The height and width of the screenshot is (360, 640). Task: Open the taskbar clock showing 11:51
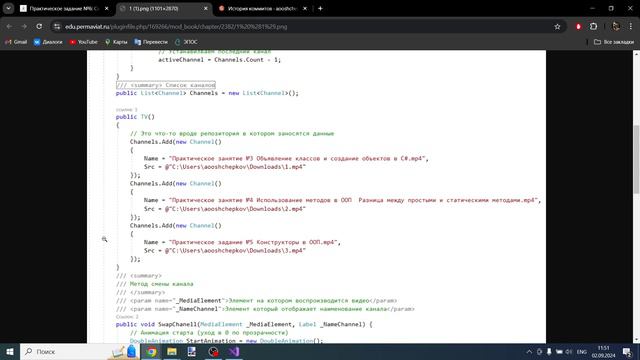coord(603,351)
